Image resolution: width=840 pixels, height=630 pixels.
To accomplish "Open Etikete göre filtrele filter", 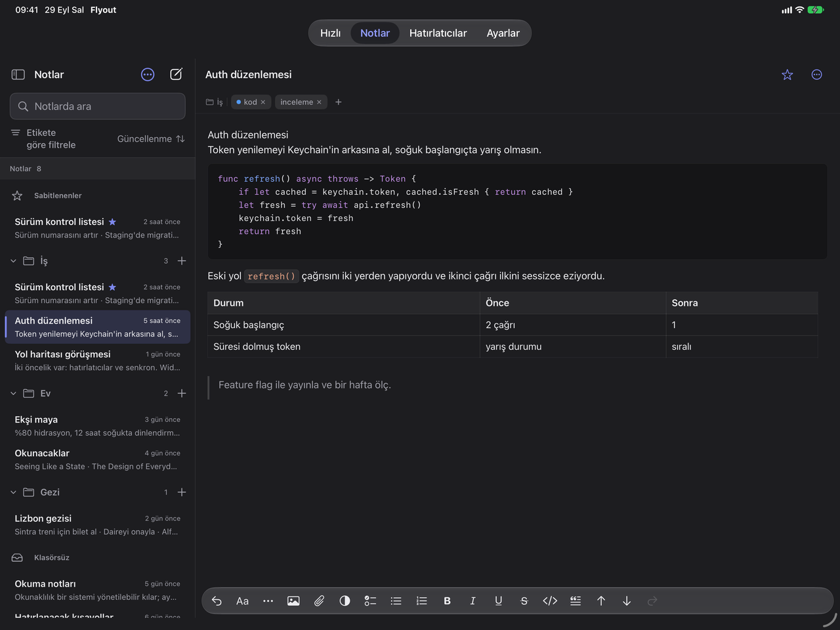I will (x=43, y=138).
